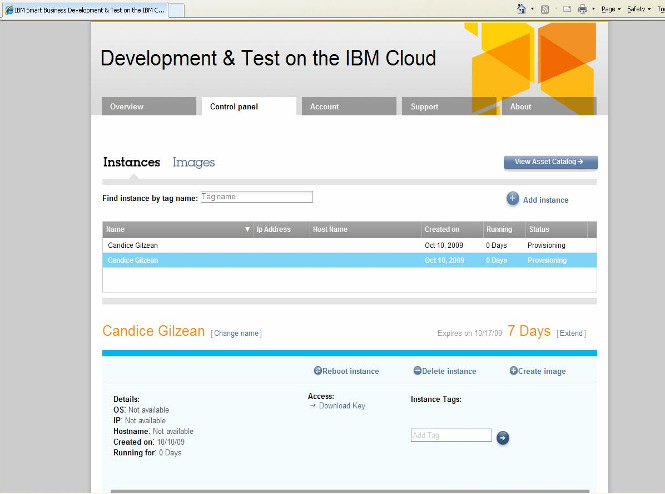Focus the Add Tag input field

coord(451,435)
